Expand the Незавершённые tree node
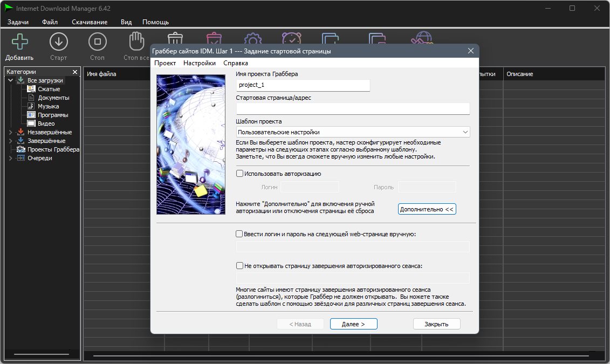This screenshot has height=364, width=610. tap(10, 132)
